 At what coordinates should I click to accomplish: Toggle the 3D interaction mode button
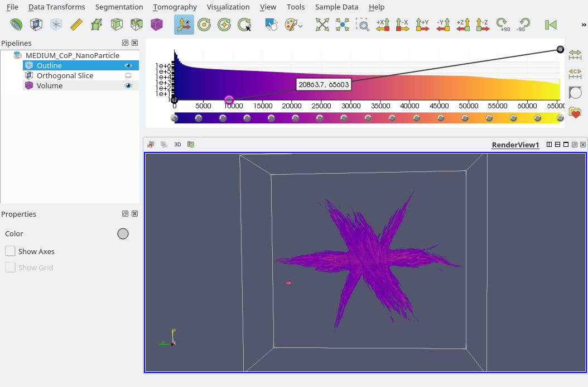tap(178, 145)
